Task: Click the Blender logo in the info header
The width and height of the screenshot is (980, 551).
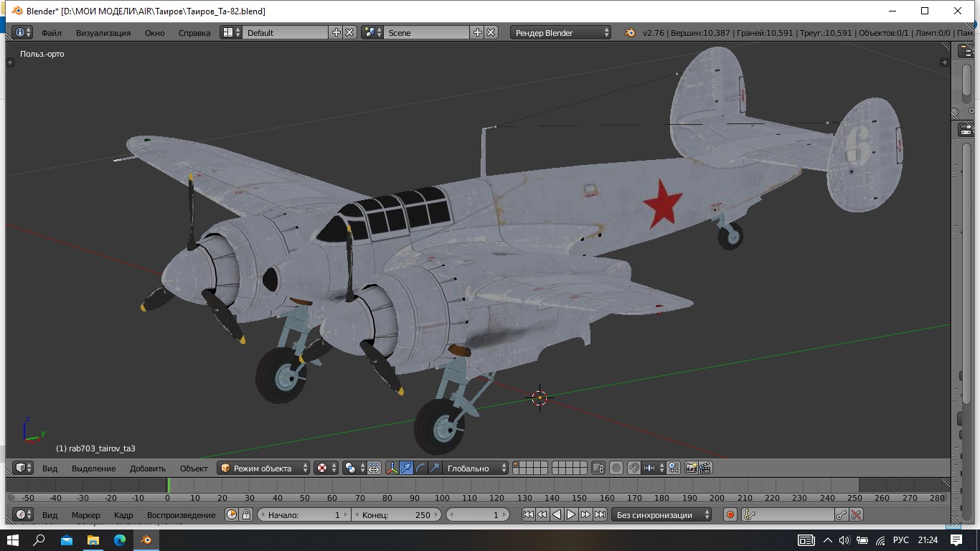Action: click(629, 32)
